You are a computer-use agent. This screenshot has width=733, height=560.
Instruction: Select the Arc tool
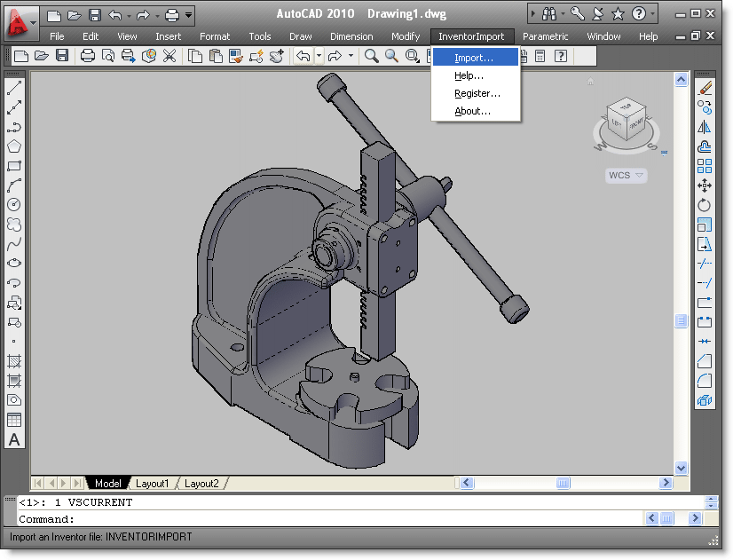tap(14, 185)
